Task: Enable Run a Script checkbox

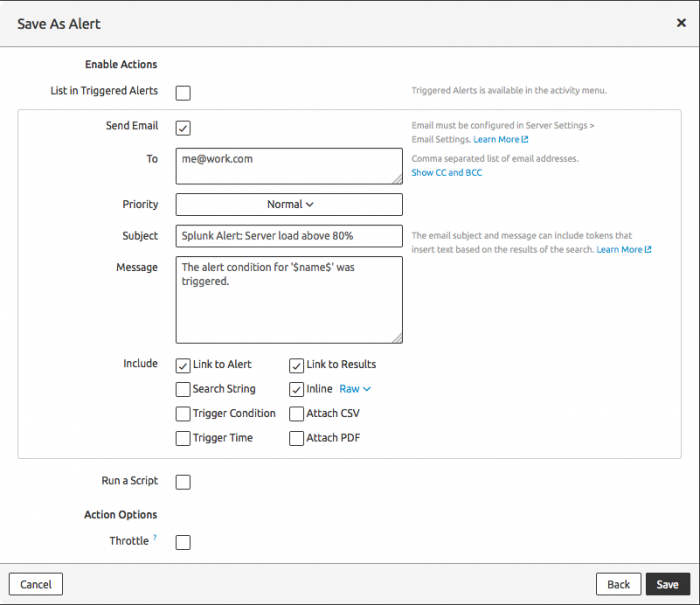Action: 183,482
